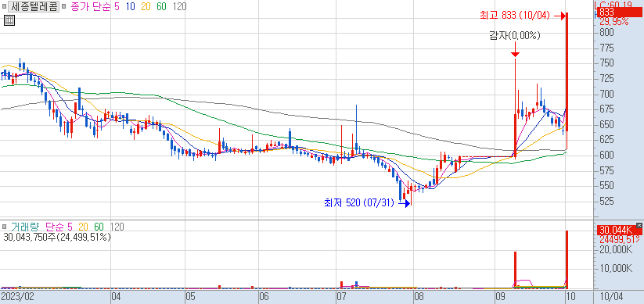
Task: Click the 거래량 volume indicator label
Action: pos(25,227)
